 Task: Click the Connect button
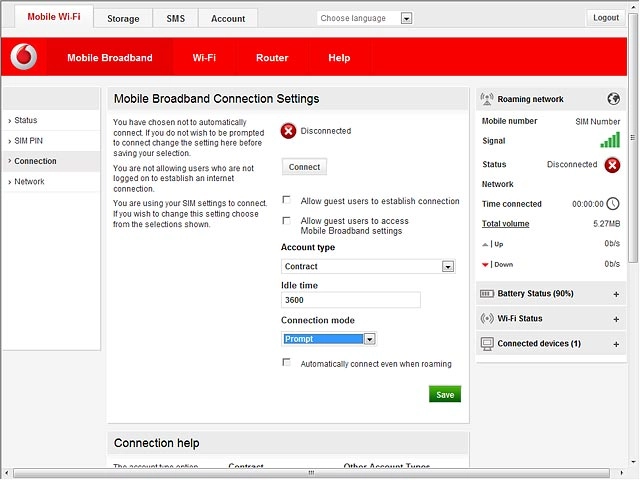[x=304, y=167]
